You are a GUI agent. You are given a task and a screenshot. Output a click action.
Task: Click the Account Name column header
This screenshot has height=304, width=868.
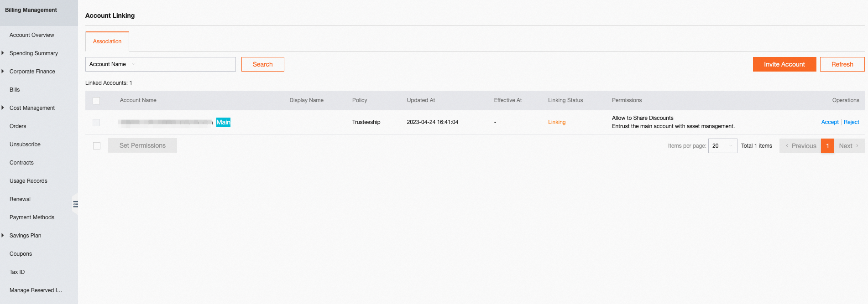click(x=138, y=100)
